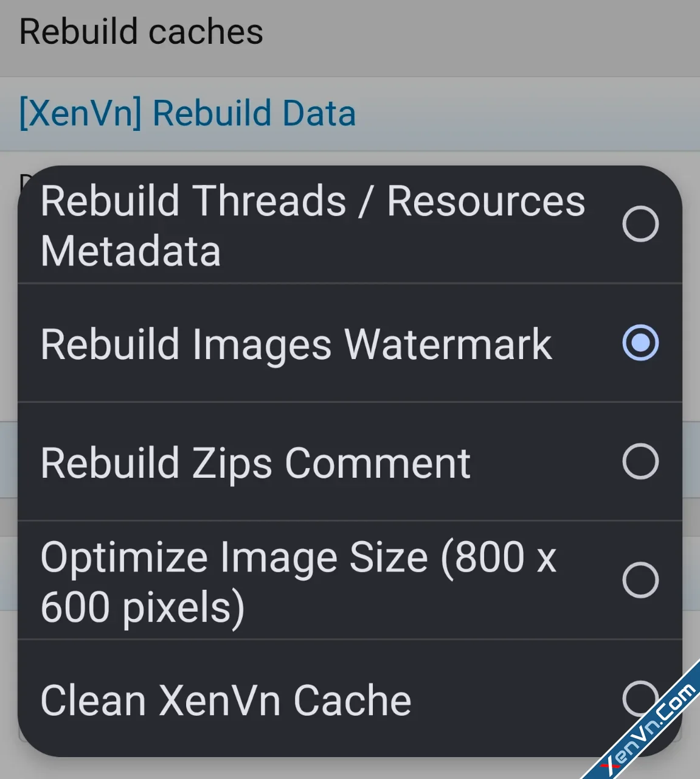700x779 pixels.
Task: Tap the 'Clean XenVn Cache' option text
Action: click(226, 700)
